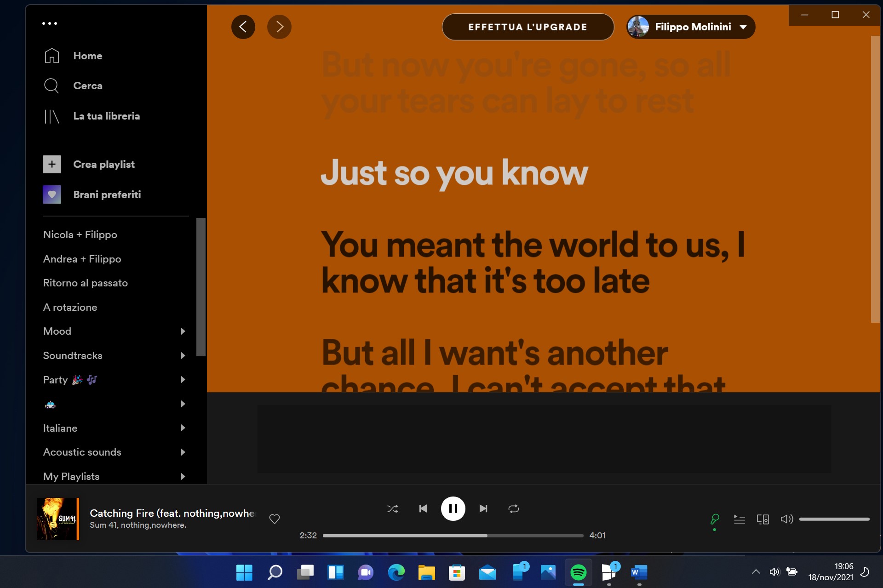Open the Mail app from taskbar
Viewport: 883px width, 588px height.
click(x=487, y=572)
